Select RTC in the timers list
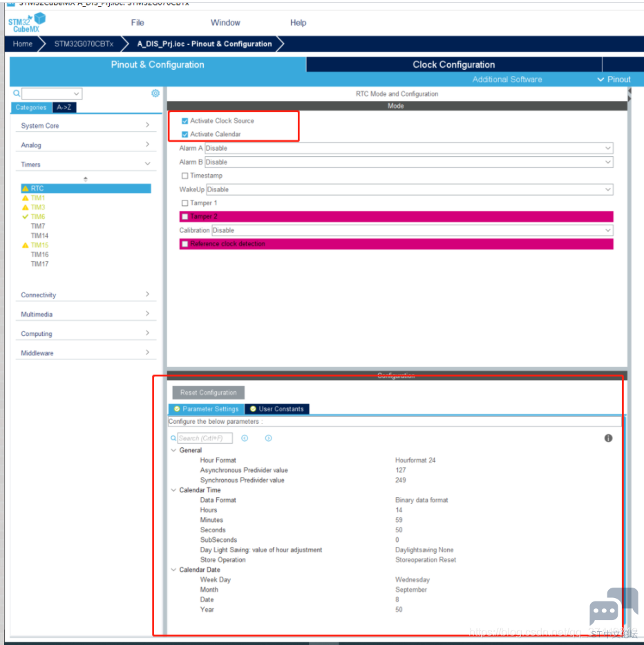The width and height of the screenshot is (644, 645). tap(86, 189)
